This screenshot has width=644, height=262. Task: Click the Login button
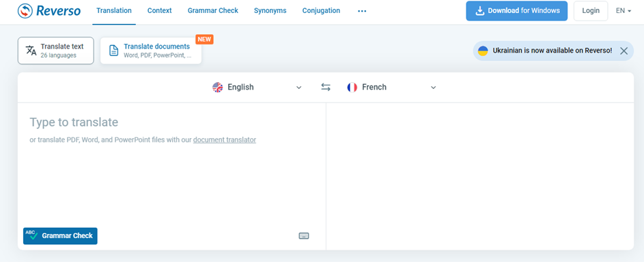[591, 11]
